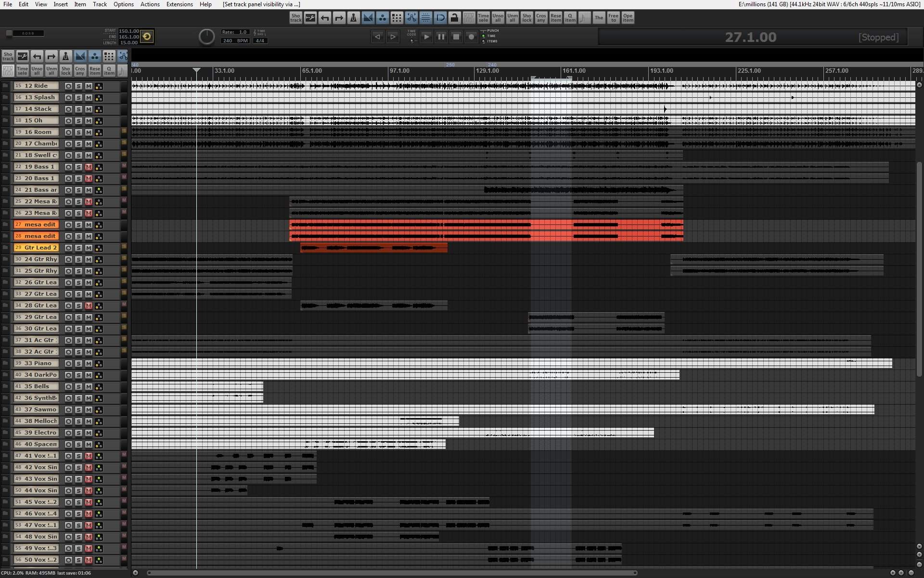Toggle the metronome icon in the top toolbar

[353, 18]
